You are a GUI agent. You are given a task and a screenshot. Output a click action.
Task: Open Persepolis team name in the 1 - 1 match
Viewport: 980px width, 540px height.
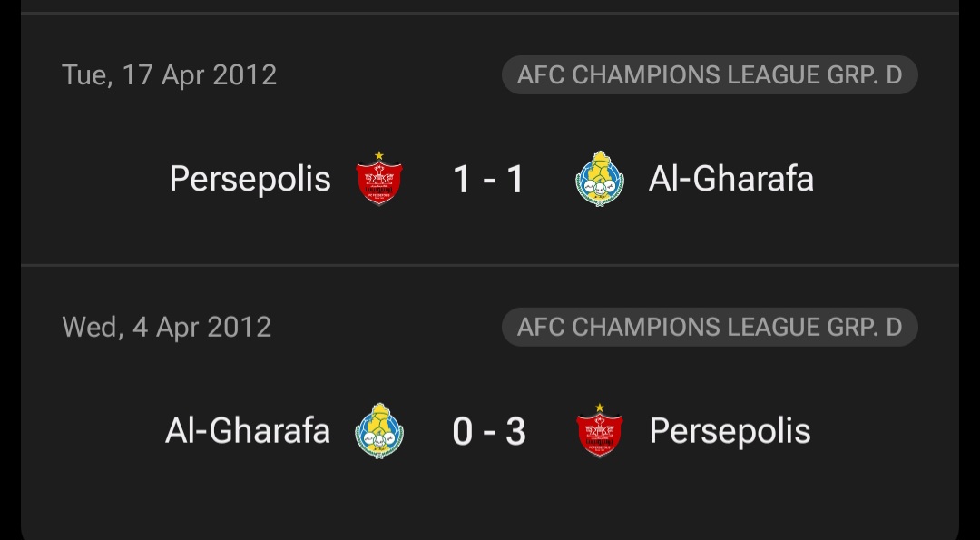(250, 180)
